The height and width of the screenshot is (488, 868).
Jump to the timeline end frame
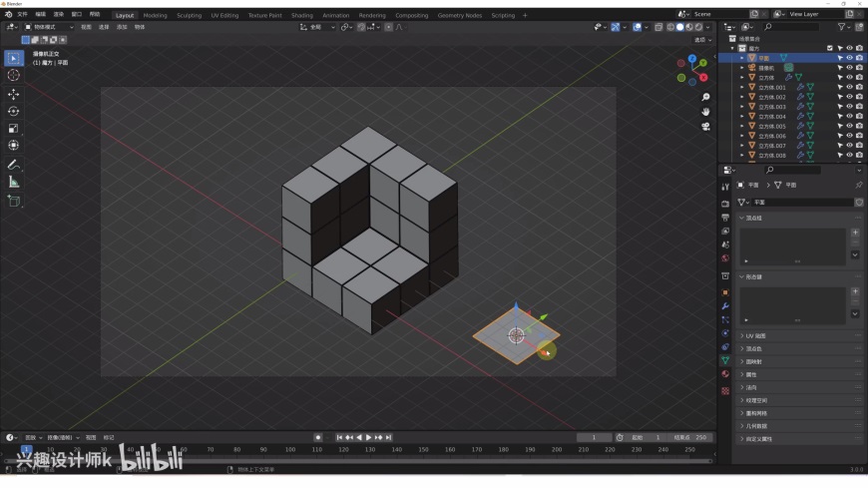click(x=389, y=437)
